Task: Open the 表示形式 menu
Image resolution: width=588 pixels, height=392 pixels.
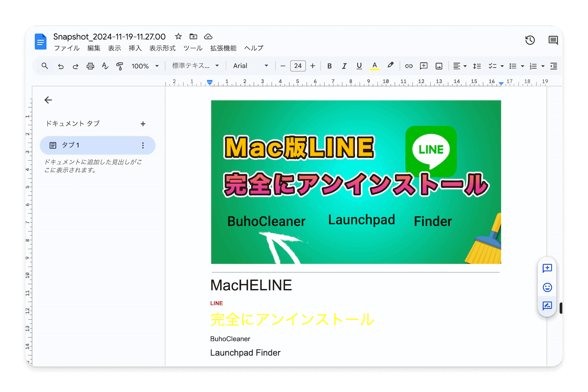Action: click(162, 48)
